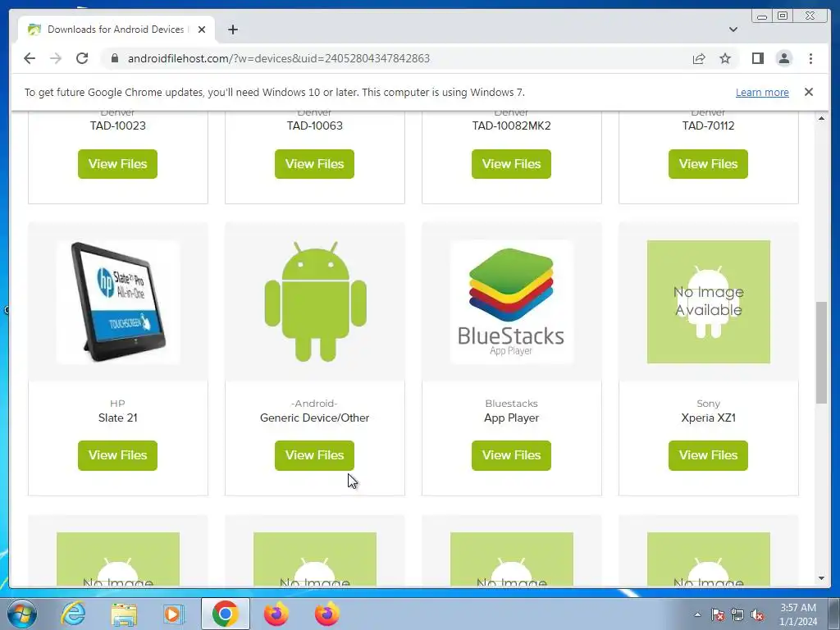Image resolution: width=840 pixels, height=630 pixels.
Task: Click the TAD-70112 device name
Action: pyautogui.click(x=708, y=126)
